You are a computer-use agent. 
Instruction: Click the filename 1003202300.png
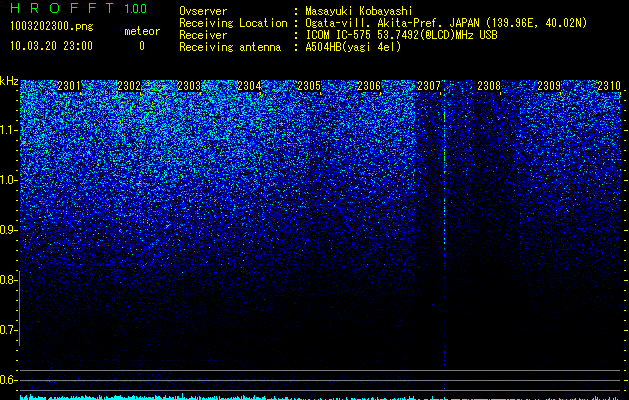(52, 26)
